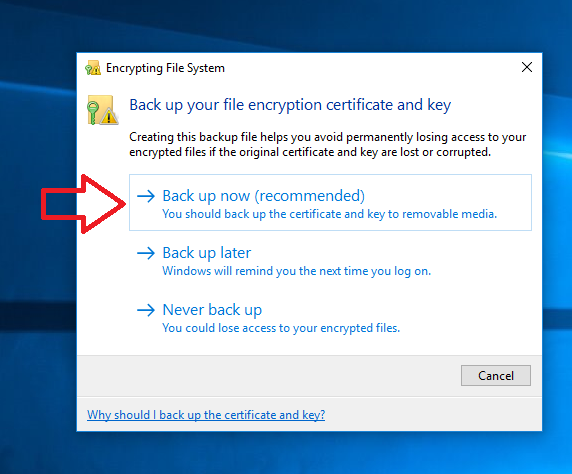Choose Back up now (recommended)
The width and height of the screenshot is (572, 474).
330,203
